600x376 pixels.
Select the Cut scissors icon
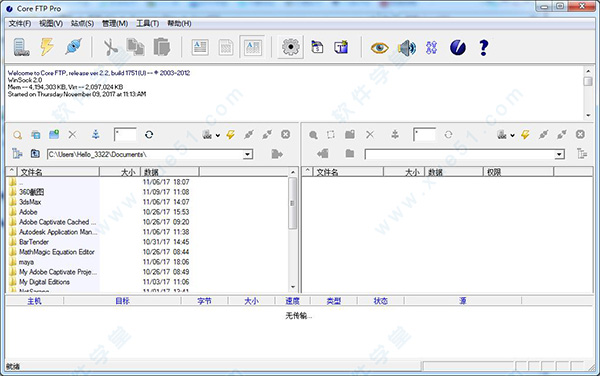coord(110,47)
